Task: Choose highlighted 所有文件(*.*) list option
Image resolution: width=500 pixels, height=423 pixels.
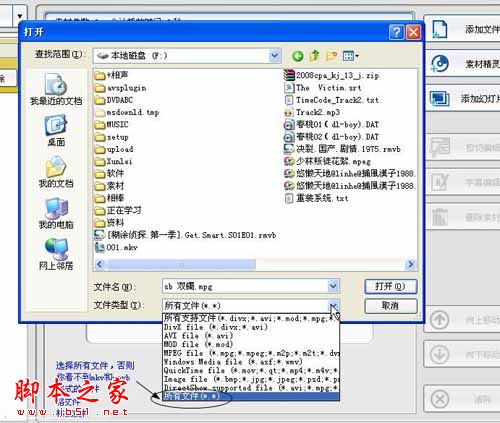Action: click(x=251, y=396)
